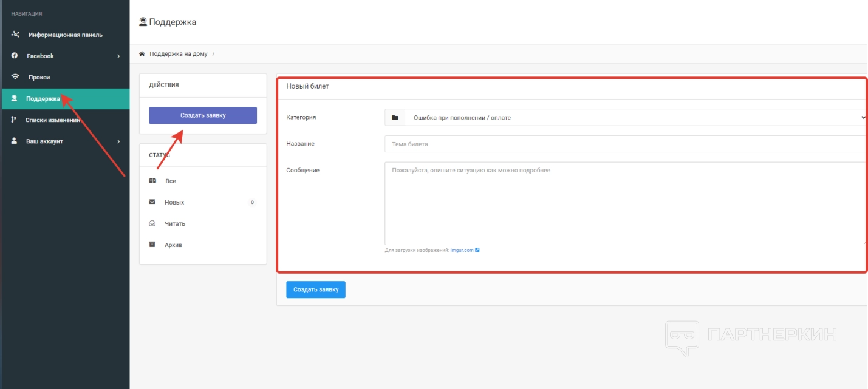Click the Списки изменений branch icon
868x389 pixels.
pyautogui.click(x=14, y=120)
